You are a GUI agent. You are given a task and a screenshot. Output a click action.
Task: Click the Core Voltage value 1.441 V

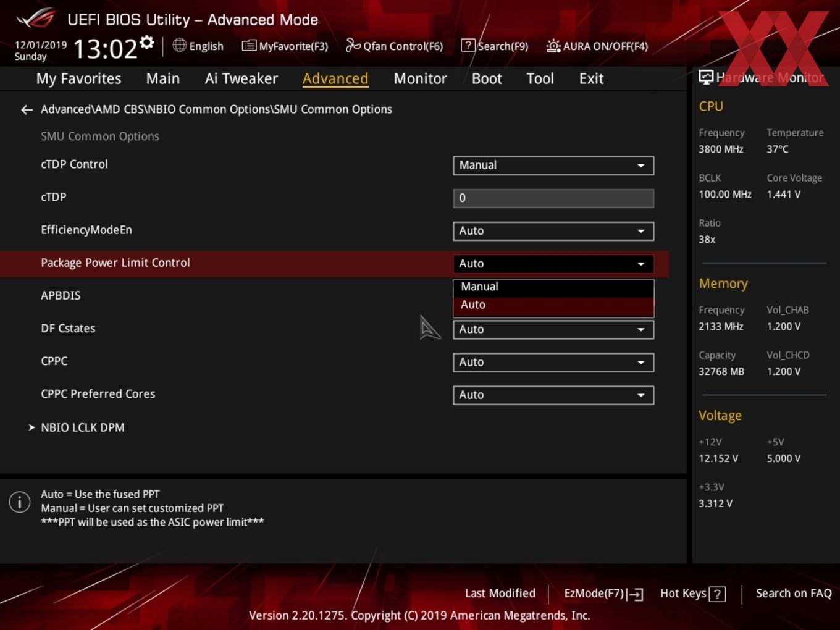tap(783, 194)
